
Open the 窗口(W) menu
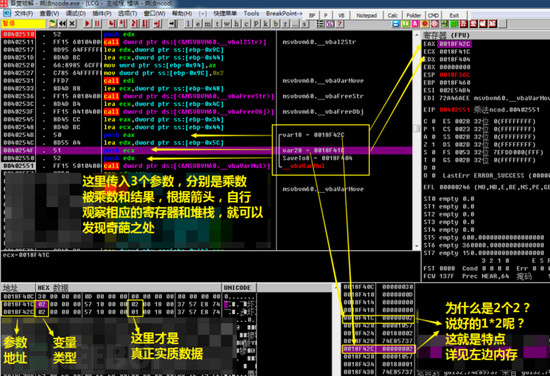pos(154,14)
